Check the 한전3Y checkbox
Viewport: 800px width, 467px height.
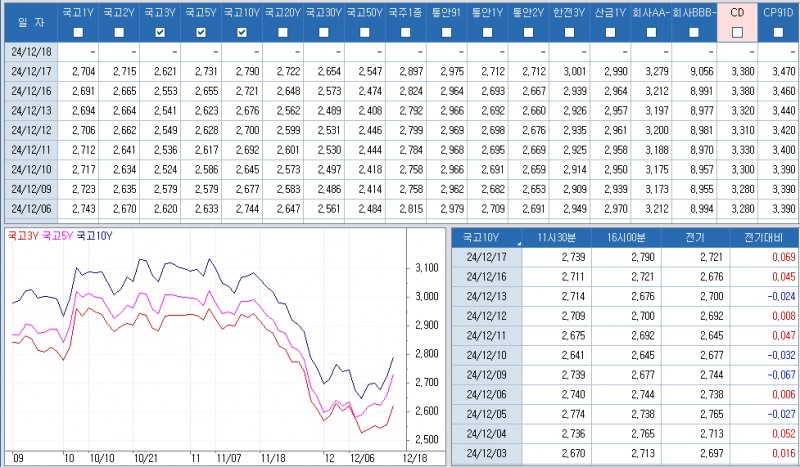pos(569,33)
